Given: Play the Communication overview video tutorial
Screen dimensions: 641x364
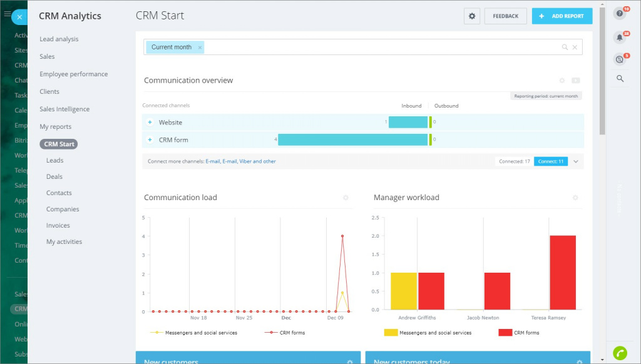Looking at the screenshot, I should (576, 81).
